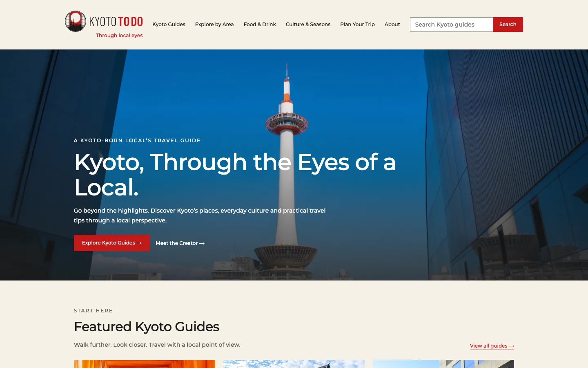Follow the Meet the Creator link

point(180,243)
